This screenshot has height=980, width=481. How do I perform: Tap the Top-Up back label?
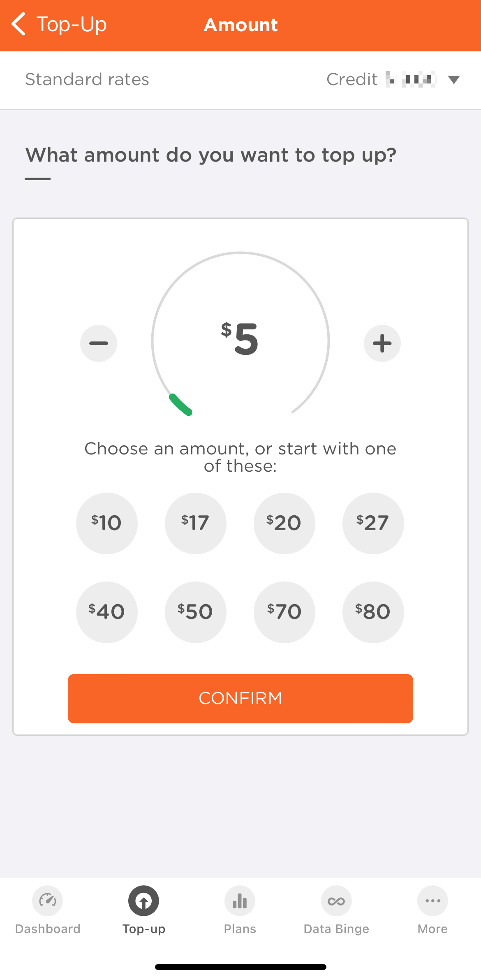pyautogui.click(x=72, y=24)
